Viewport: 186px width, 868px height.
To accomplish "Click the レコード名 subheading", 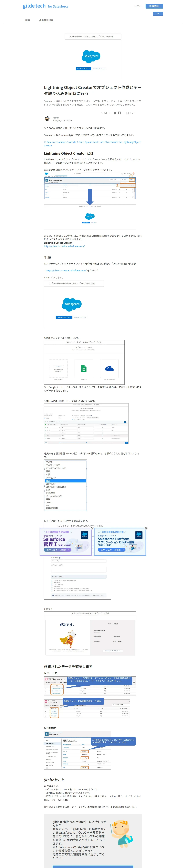I will click(51, 673).
